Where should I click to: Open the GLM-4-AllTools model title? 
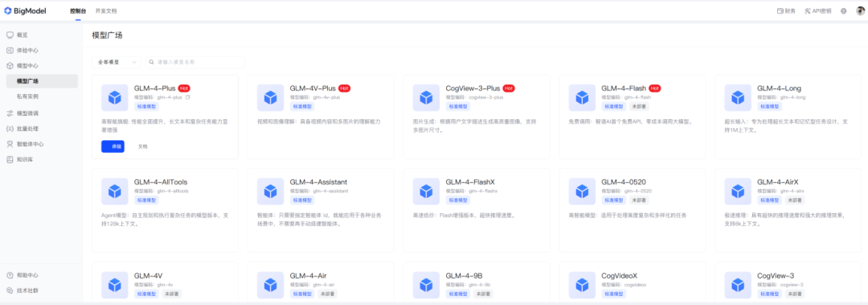[161, 182]
